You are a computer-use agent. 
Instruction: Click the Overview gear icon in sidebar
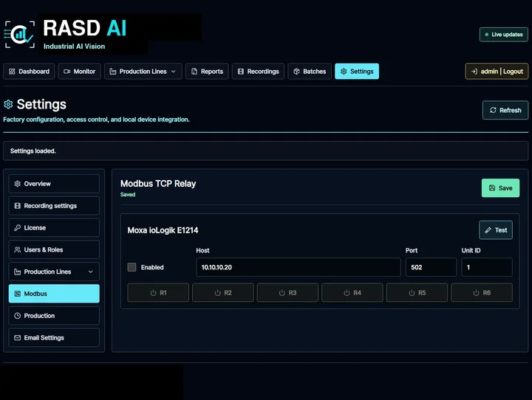pos(17,184)
